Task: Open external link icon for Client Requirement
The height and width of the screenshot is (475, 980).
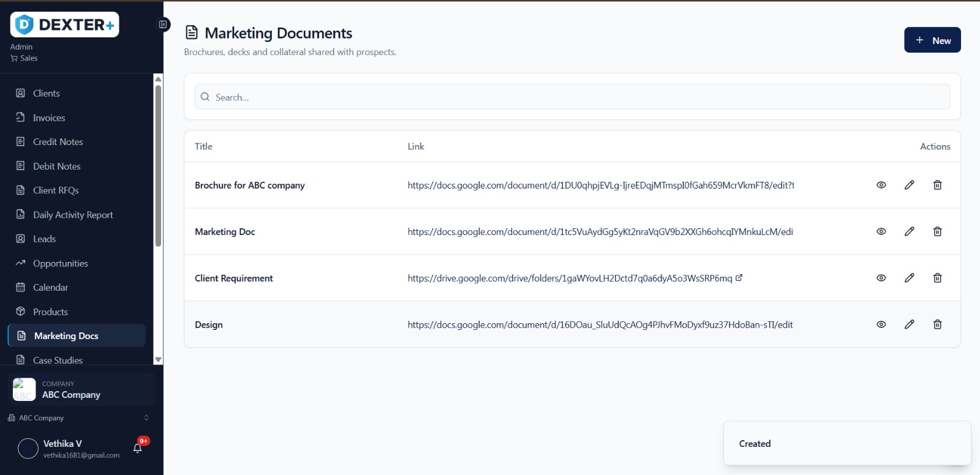Action: (x=739, y=278)
